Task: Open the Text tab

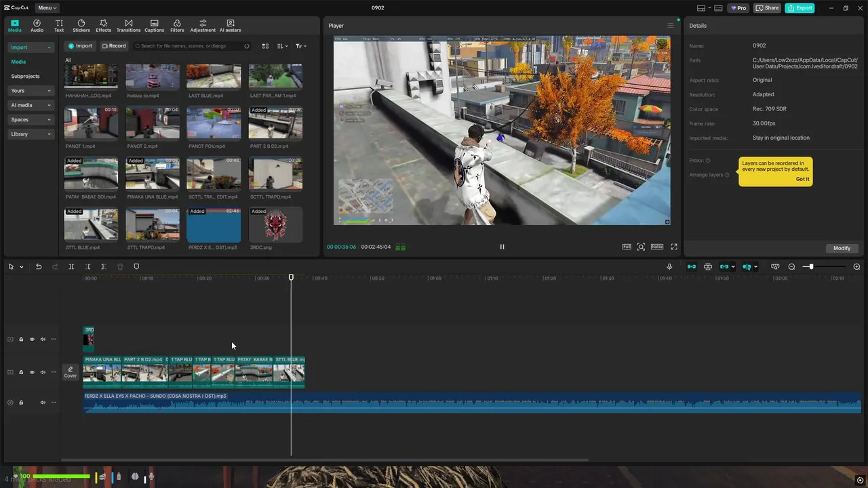Action: pyautogui.click(x=59, y=26)
